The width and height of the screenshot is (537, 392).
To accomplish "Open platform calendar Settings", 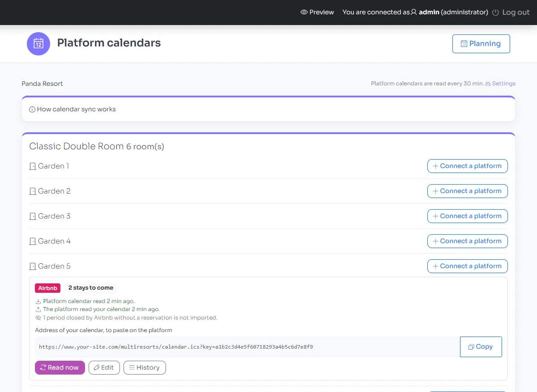I will pyautogui.click(x=500, y=84).
